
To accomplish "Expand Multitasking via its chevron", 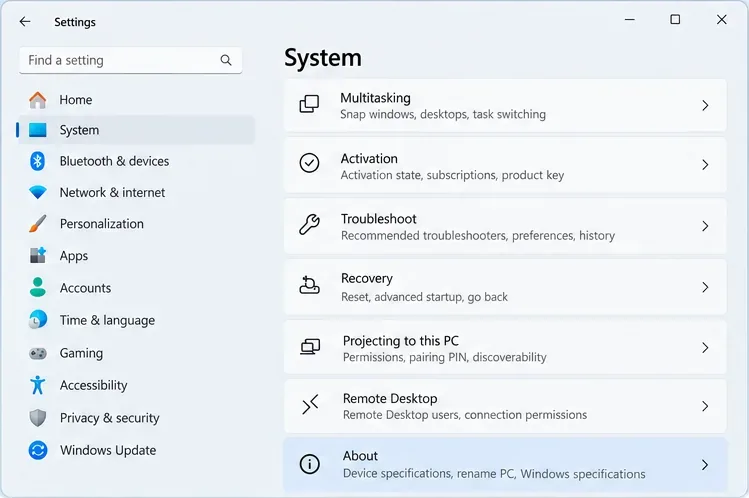I will point(705,106).
